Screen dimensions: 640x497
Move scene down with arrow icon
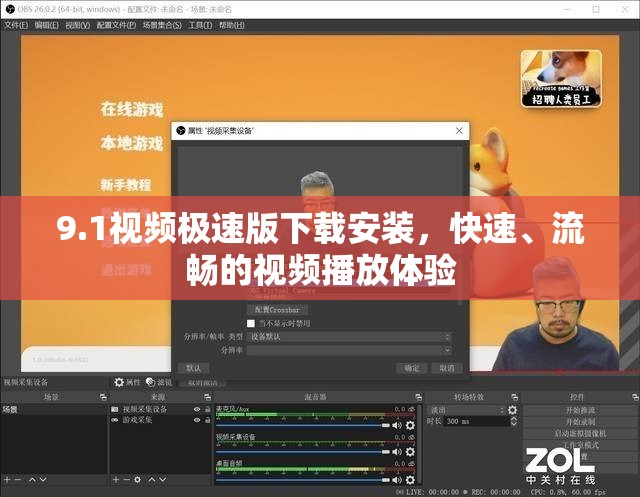43,479
